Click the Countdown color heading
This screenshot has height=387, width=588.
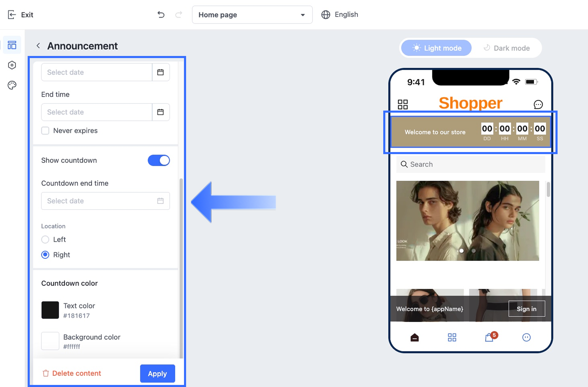(x=70, y=283)
